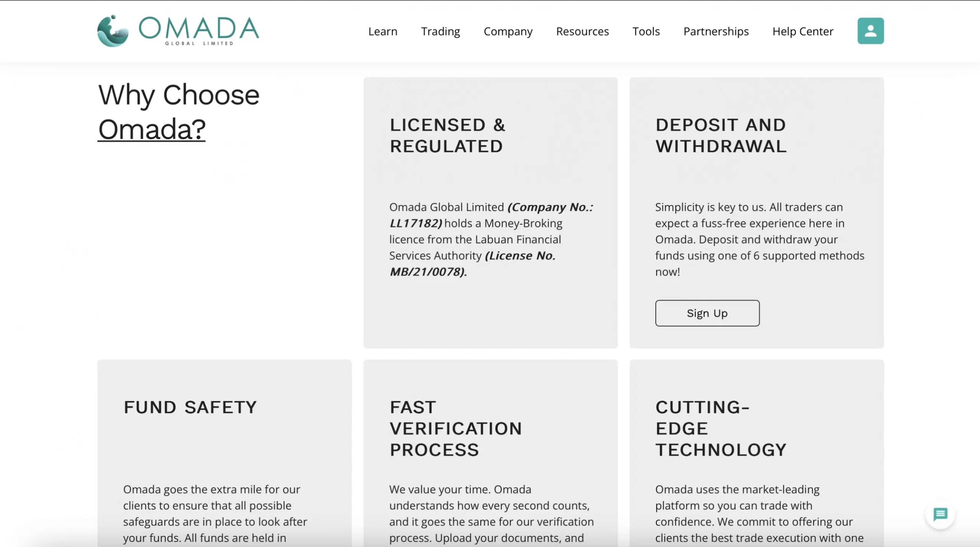This screenshot has width=980, height=547.
Task: Click the License No. MB/21/0078 text
Action: pos(473,264)
